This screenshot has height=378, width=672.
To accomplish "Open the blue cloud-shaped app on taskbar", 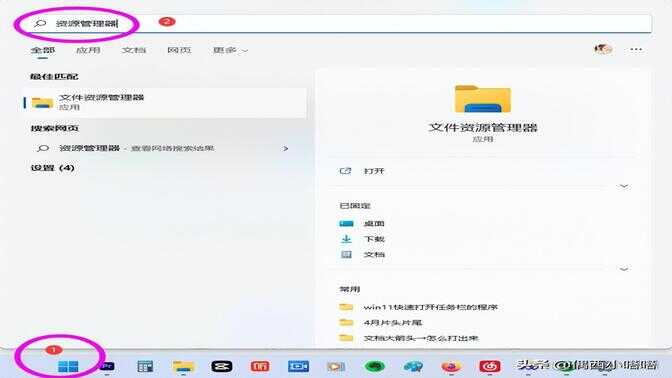I will (413, 366).
